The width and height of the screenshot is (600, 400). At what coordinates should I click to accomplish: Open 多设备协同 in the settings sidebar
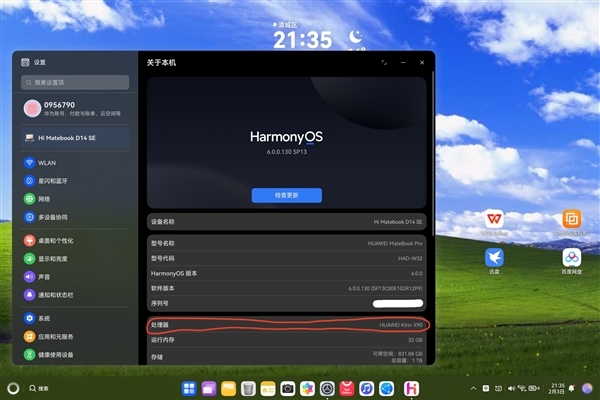point(75,217)
